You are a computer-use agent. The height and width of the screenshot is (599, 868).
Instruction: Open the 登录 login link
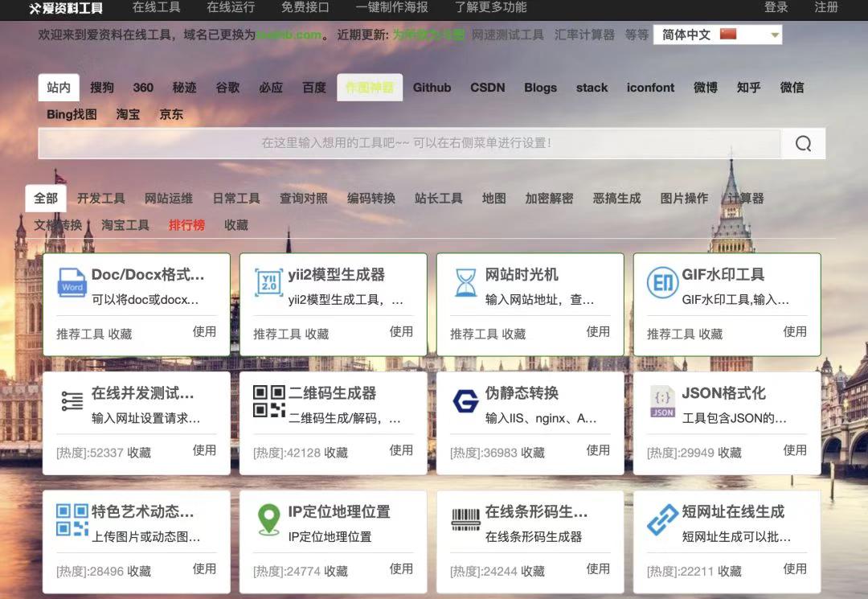776,8
